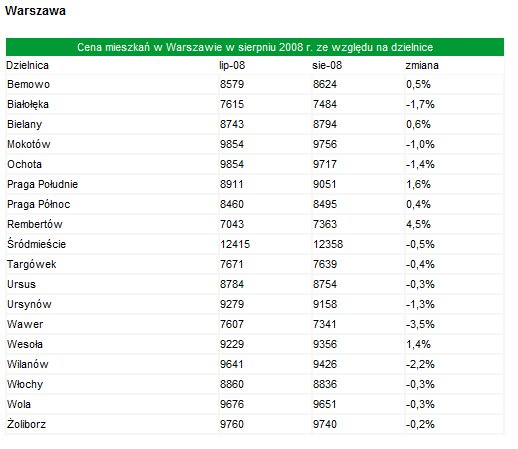Select the Rembertów row label
This screenshot has width=518, height=449.
35,224
